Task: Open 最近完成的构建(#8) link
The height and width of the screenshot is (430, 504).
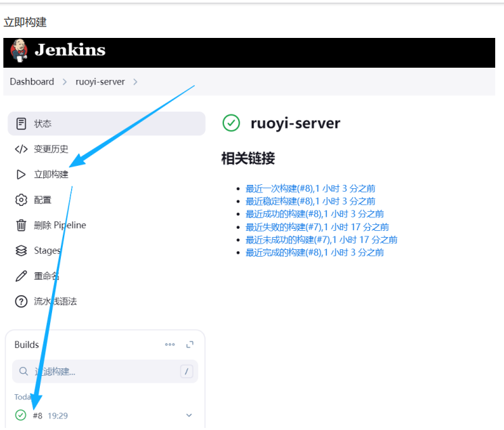Action: [315, 253]
